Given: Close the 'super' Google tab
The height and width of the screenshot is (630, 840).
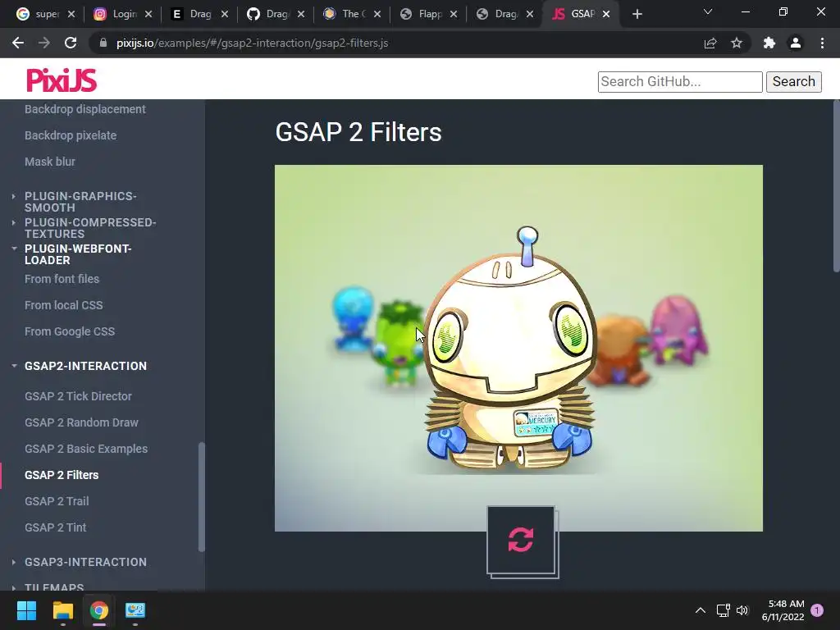Looking at the screenshot, I should pos(71,14).
